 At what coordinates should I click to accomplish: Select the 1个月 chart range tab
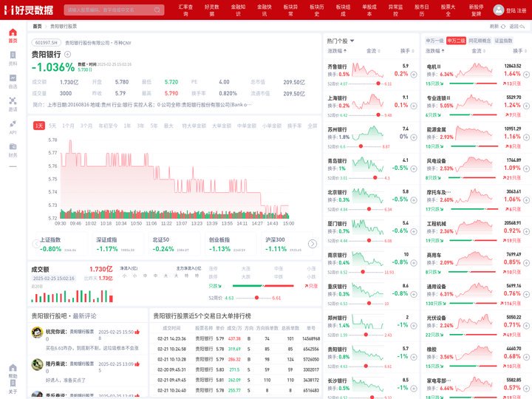point(68,126)
